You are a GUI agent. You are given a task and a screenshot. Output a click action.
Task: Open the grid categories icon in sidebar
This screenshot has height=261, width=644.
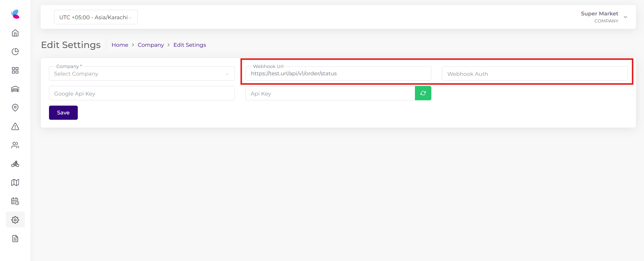coord(15,70)
